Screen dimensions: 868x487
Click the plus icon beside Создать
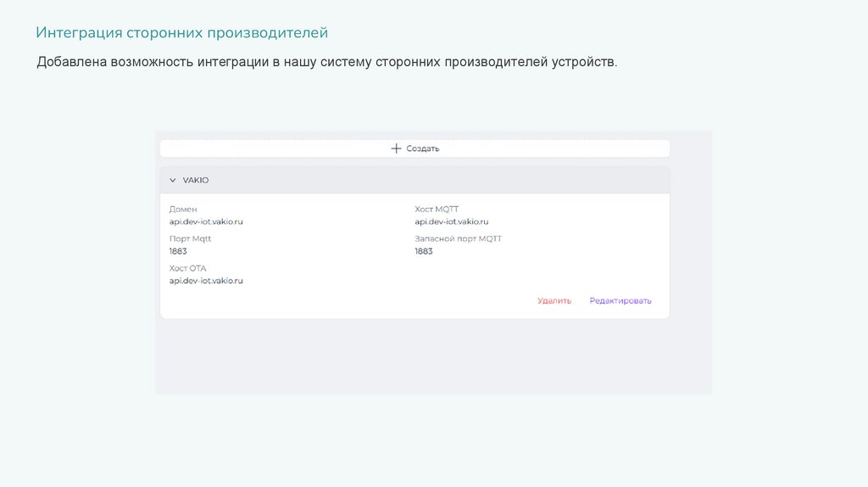pyautogui.click(x=396, y=148)
